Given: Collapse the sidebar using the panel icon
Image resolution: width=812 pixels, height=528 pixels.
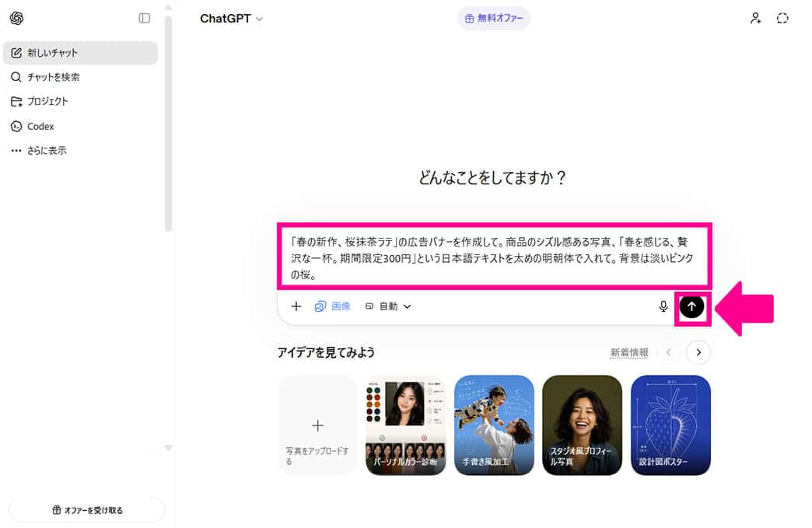Looking at the screenshot, I should point(145,19).
